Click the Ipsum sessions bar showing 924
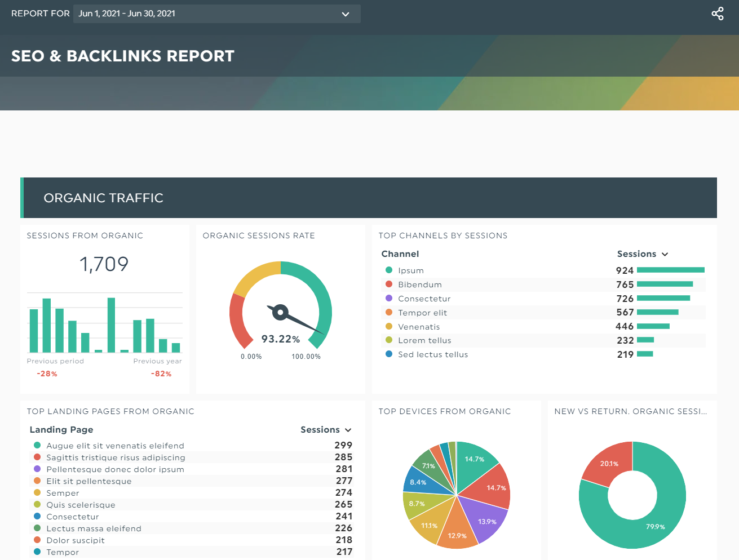739x560 pixels. click(x=670, y=270)
